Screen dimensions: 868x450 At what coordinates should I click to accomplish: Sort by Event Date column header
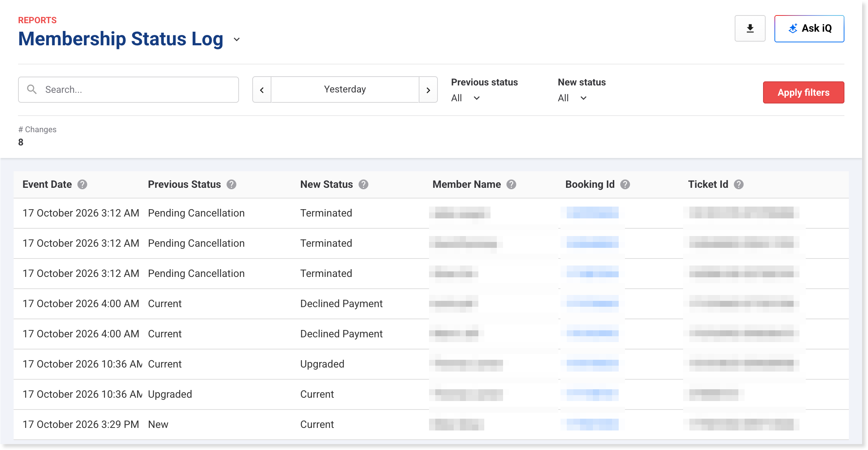pyautogui.click(x=47, y=184)
